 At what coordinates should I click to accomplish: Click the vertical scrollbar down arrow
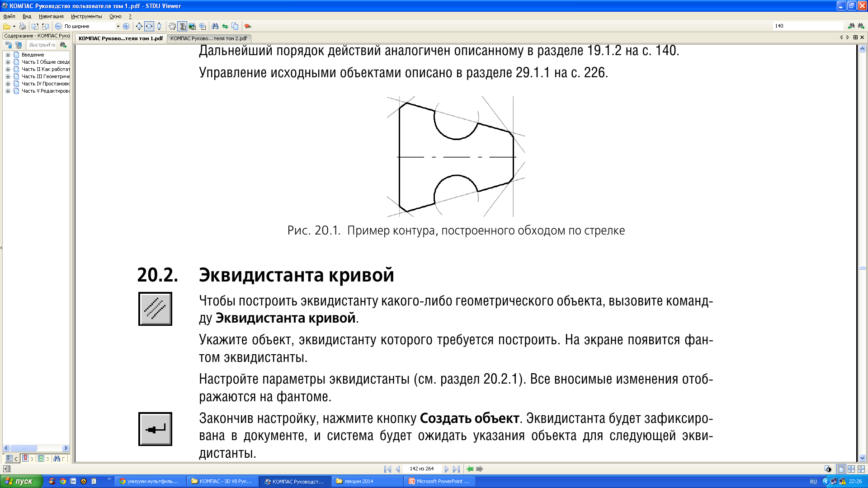coord(862,458)
